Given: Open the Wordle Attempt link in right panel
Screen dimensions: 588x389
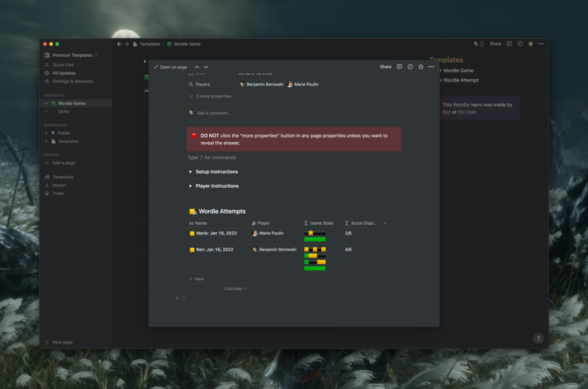Looking at the screenshot, I should (461, 80).
